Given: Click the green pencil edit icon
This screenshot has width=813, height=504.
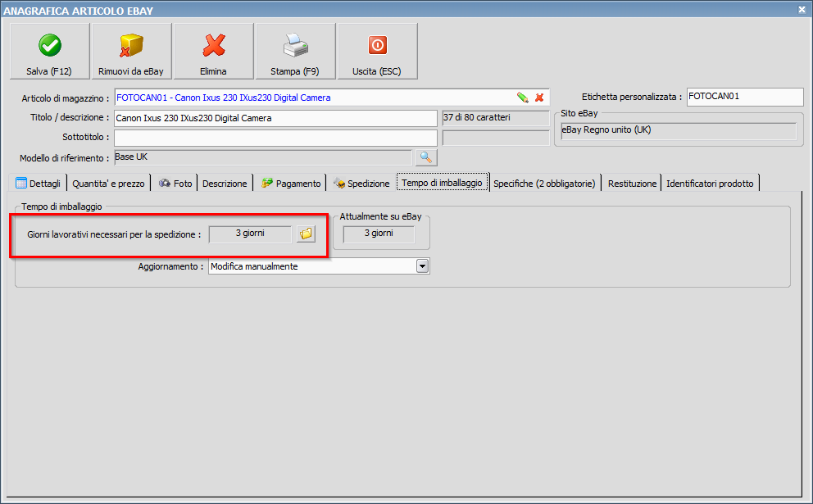Looking at the screenshot, I should point(523,98).
